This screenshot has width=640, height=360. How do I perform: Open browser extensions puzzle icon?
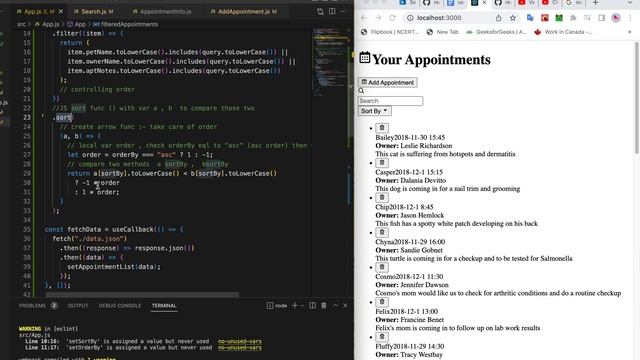point(573,18)
